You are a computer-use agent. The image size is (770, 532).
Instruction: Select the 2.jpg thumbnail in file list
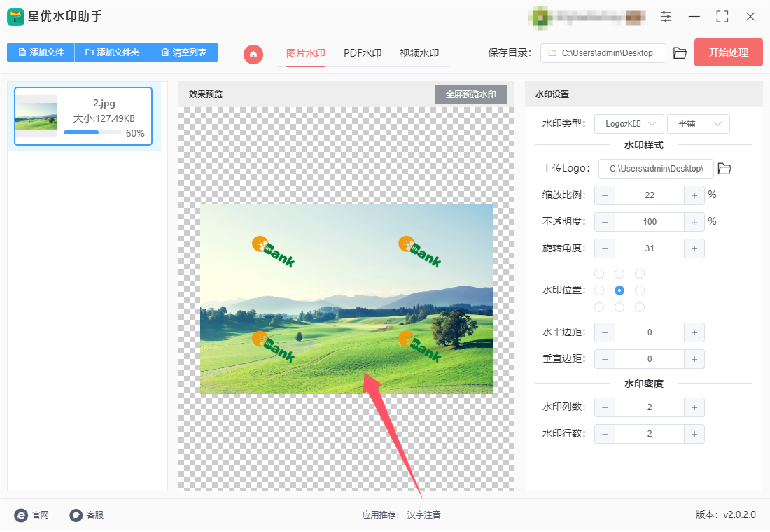[x=36, y=116]
